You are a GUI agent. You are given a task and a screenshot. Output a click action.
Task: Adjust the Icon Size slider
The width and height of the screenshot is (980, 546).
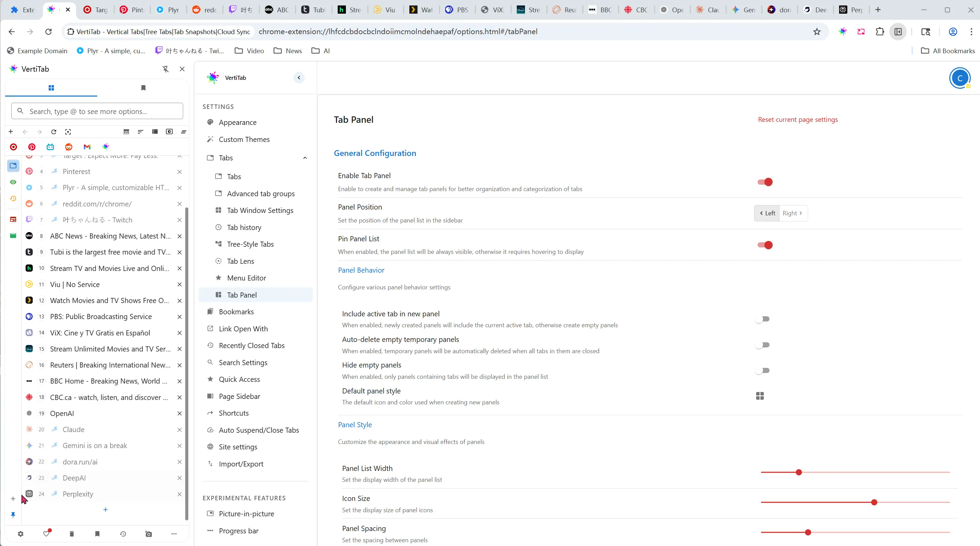(855, 502)
